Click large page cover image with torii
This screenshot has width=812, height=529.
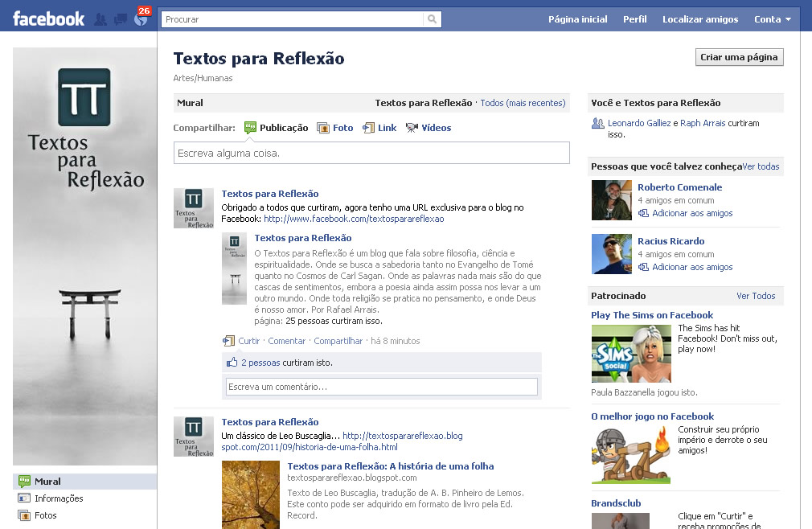(85, 256)
